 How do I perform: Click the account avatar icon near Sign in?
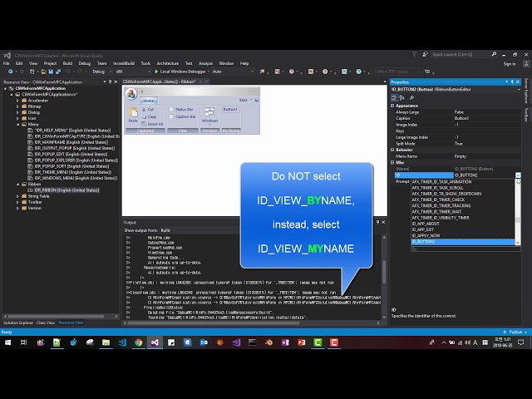pyautogui.click(x=526, y=64)
